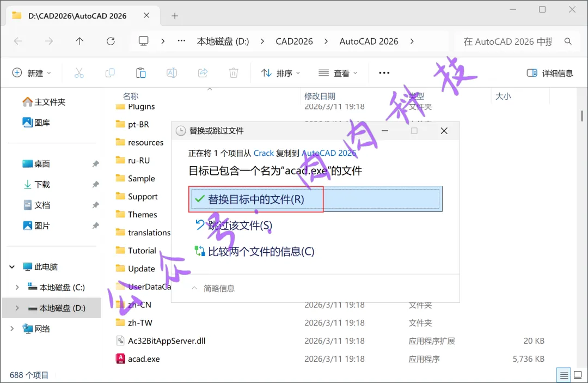The height and width of the screenshot is (383, 588).
Task: Select the Tutorial folder row
Action: point(142,250)
